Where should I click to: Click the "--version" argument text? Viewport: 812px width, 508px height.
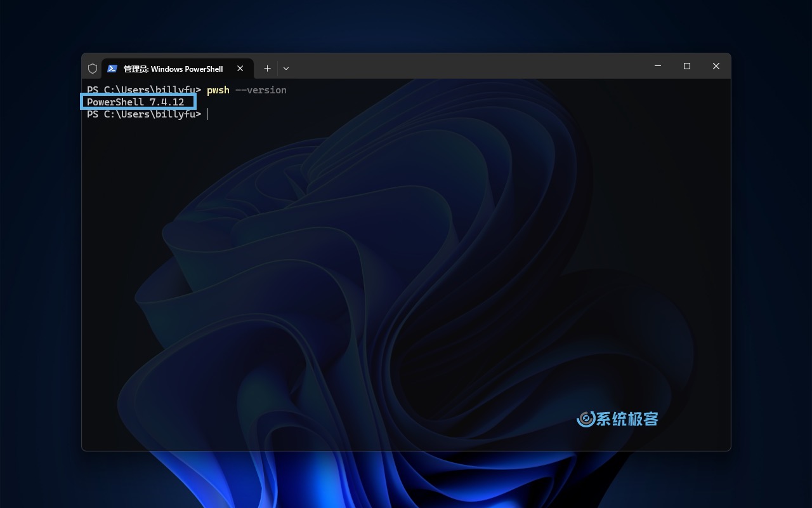coord(261,90)
